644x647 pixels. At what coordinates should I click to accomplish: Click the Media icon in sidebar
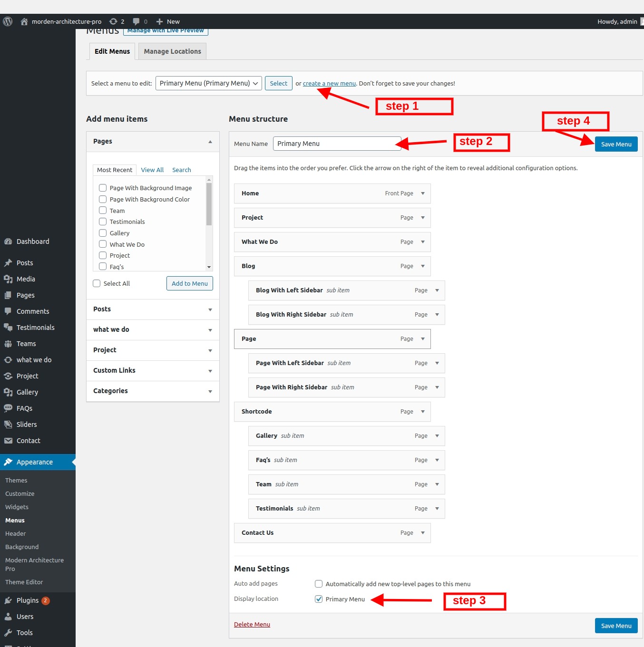point(8,279)
